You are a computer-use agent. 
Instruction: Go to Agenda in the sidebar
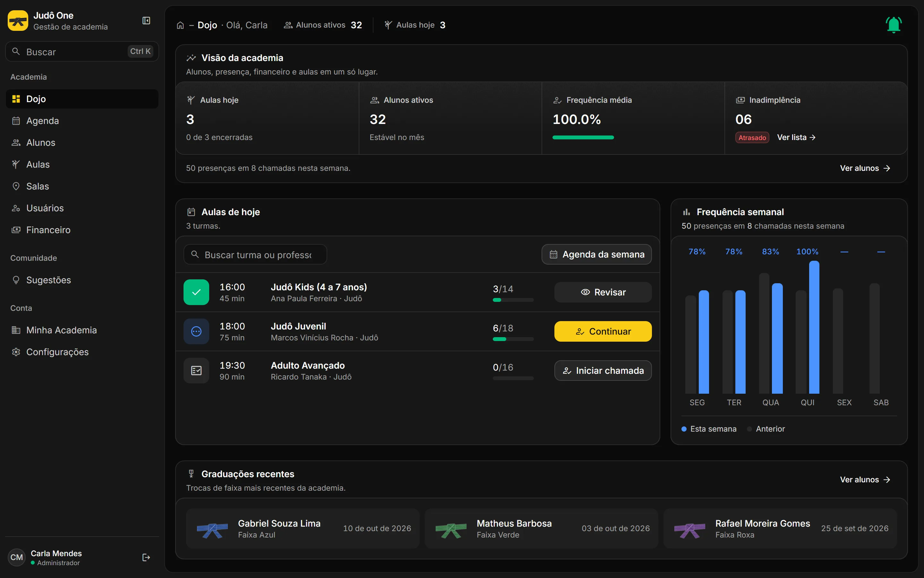tap(82, 121)
